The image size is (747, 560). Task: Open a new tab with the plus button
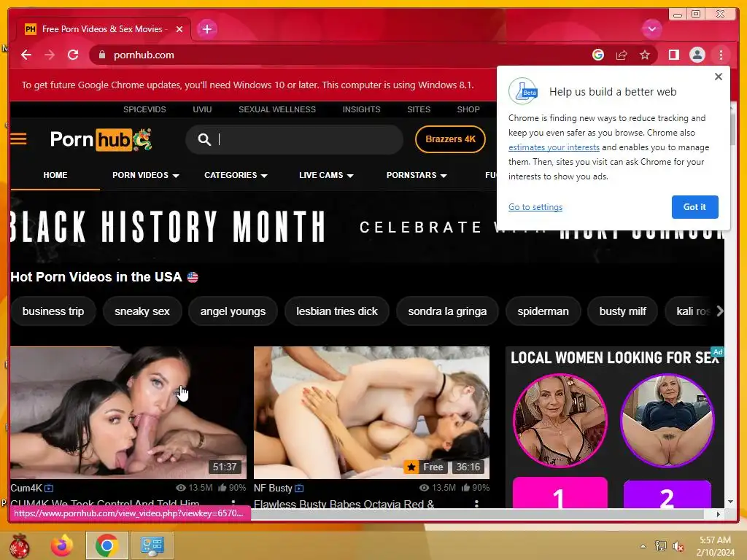tap(206, 29)
